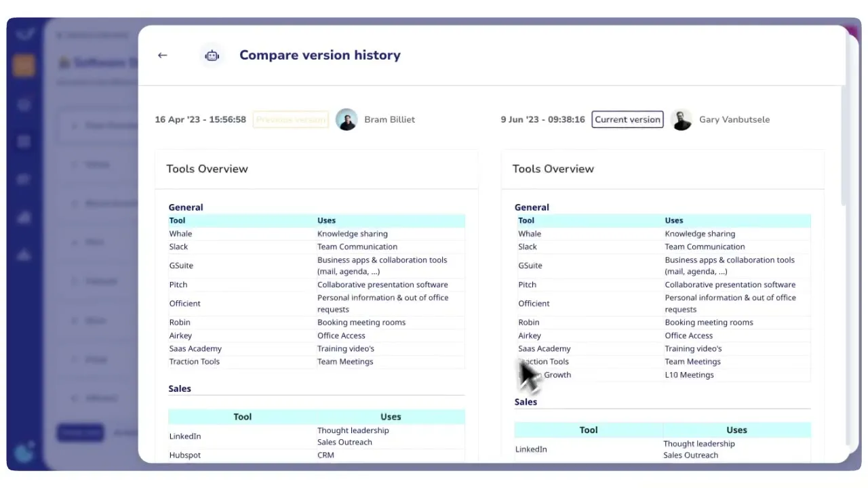
Task: Select Business apps & collaboration tools in previous version
Action: point(382,266)
